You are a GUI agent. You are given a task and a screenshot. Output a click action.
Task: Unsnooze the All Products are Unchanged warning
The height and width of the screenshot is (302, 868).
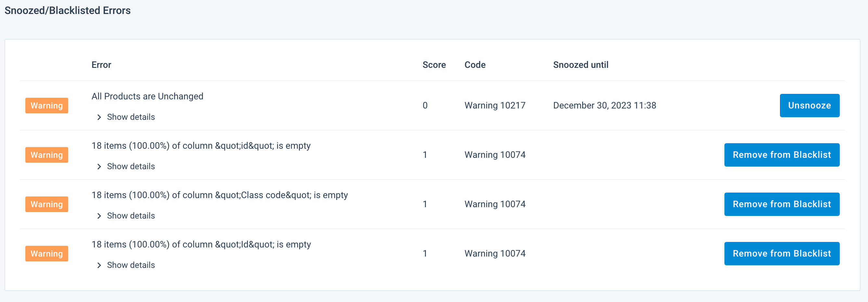click(809, 106)
